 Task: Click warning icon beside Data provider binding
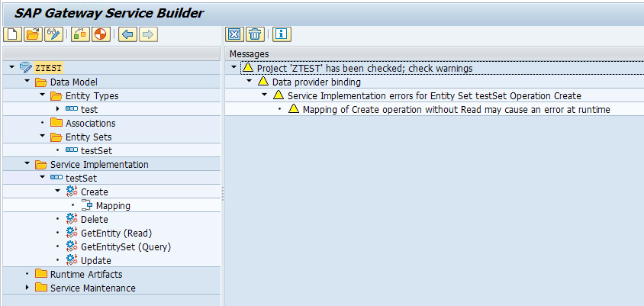point(263,82)
